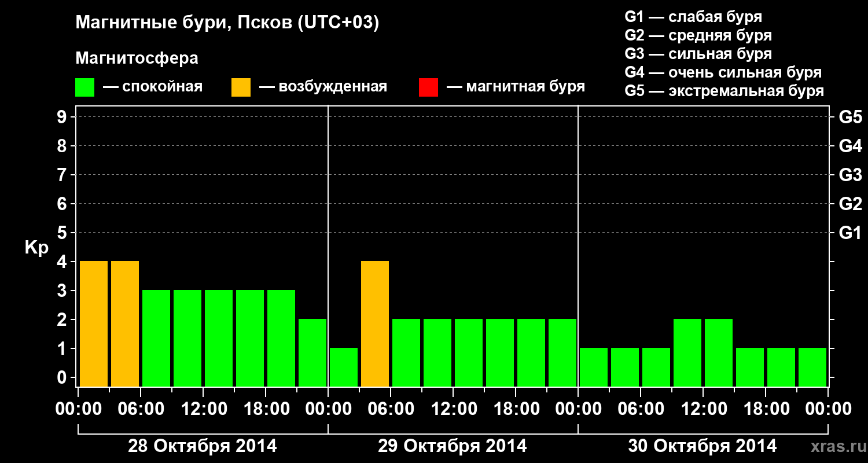Click the 'G1 — слабая буря' description line
This screenshot has height=463, width=868.
693,16
